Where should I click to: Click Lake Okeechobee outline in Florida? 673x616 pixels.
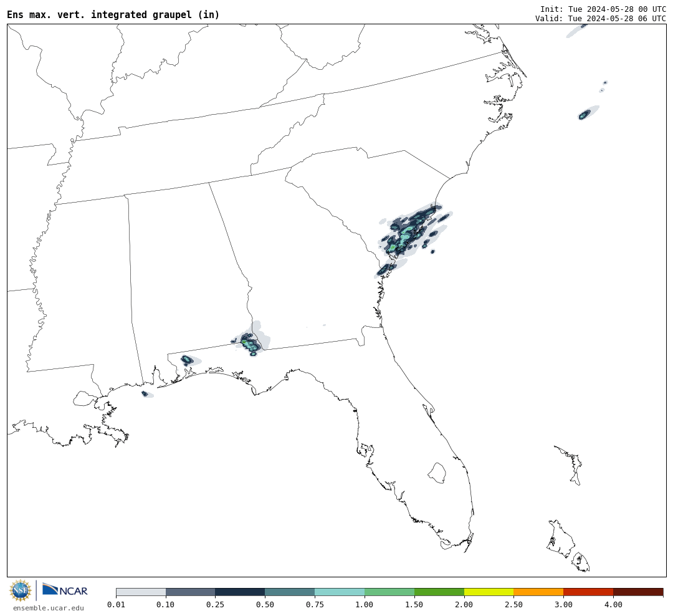coord(437,473)
